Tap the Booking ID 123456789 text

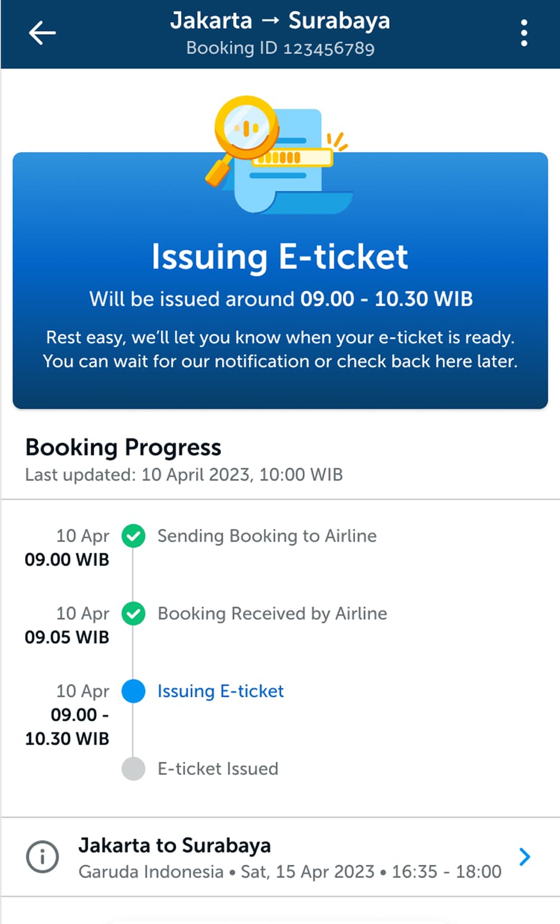(x=280, y=48)
